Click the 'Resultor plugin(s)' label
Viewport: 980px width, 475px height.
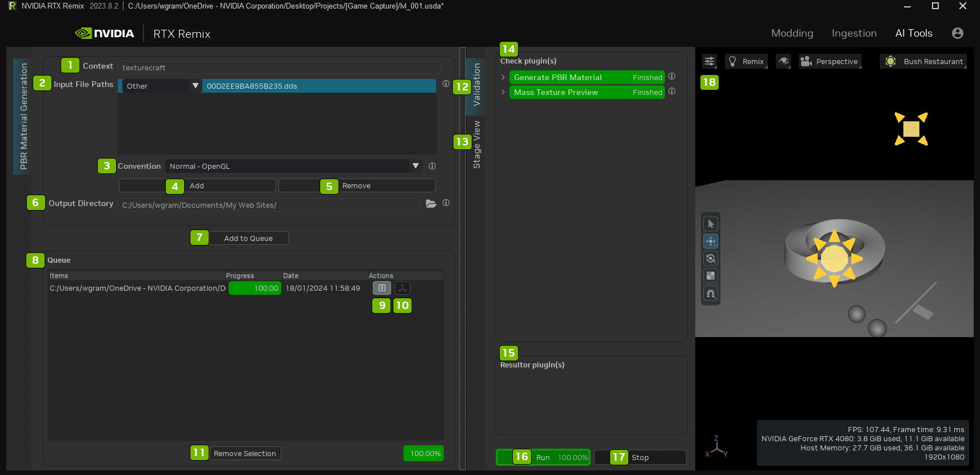click(532, 365)
